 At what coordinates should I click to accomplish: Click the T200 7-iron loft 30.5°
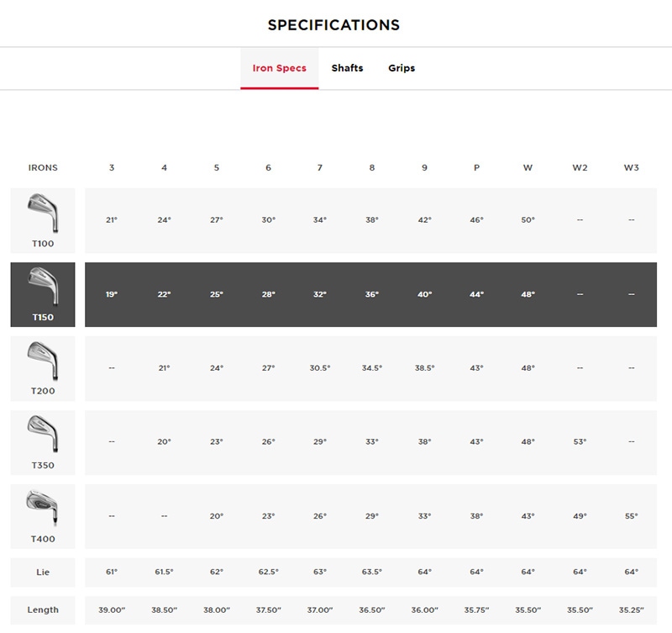[x=320, y=368]
